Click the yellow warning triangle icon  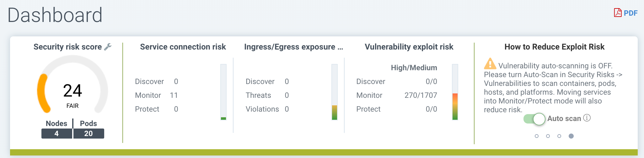point(490,64)
